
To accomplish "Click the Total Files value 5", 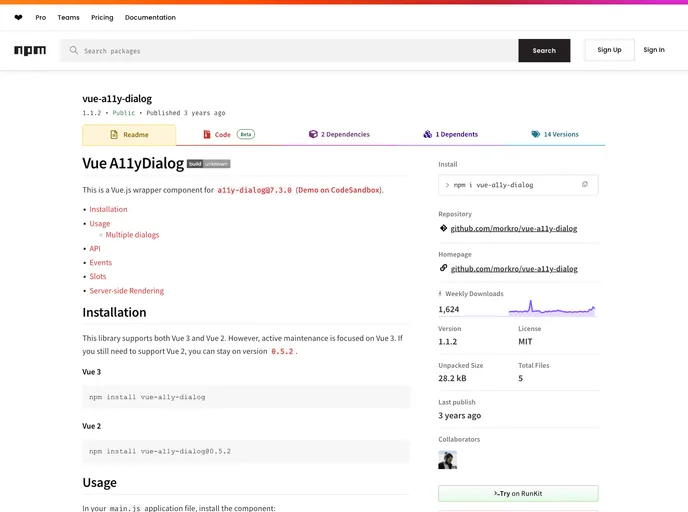I will (520, 378).
